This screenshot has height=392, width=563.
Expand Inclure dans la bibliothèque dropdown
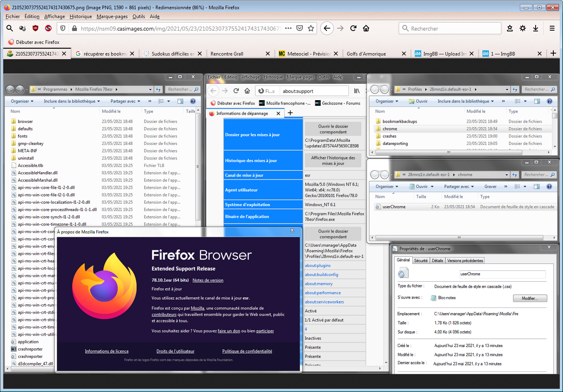click(72, 101)
